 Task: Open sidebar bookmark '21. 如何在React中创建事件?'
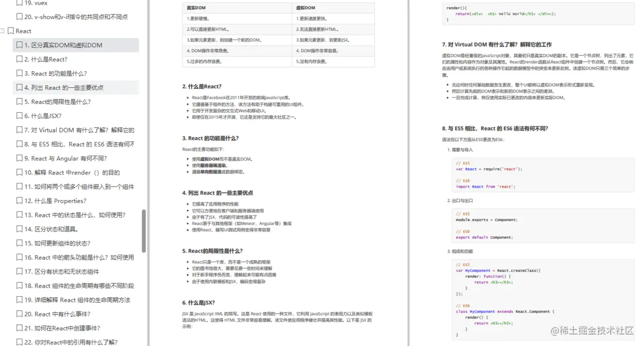pyautogui.click(x=75, y=328)
